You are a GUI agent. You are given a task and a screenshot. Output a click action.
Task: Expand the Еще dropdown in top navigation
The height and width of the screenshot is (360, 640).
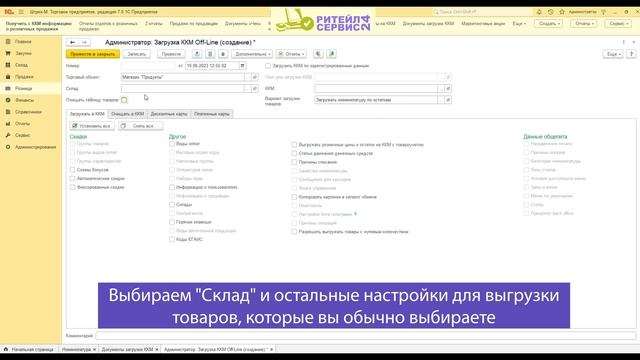click(519, 24)
